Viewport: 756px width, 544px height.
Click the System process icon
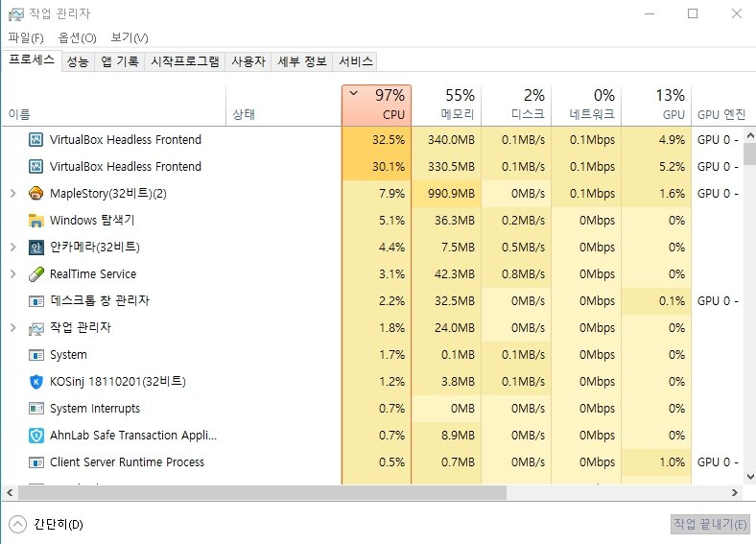tap(36, 355)
